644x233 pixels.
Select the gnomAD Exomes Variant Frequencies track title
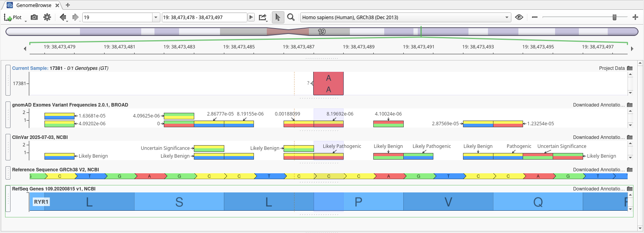click(x=70, y=105)
